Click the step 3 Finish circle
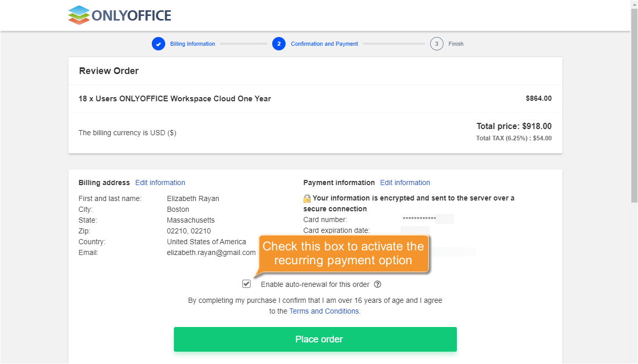The height and width of the screenshot is (364, 638). pos(436,44)
